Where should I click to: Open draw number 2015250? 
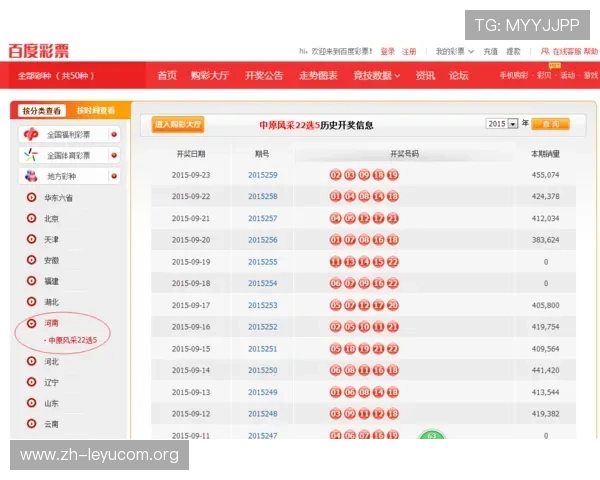pyautogui.click(x=262, y=370)
